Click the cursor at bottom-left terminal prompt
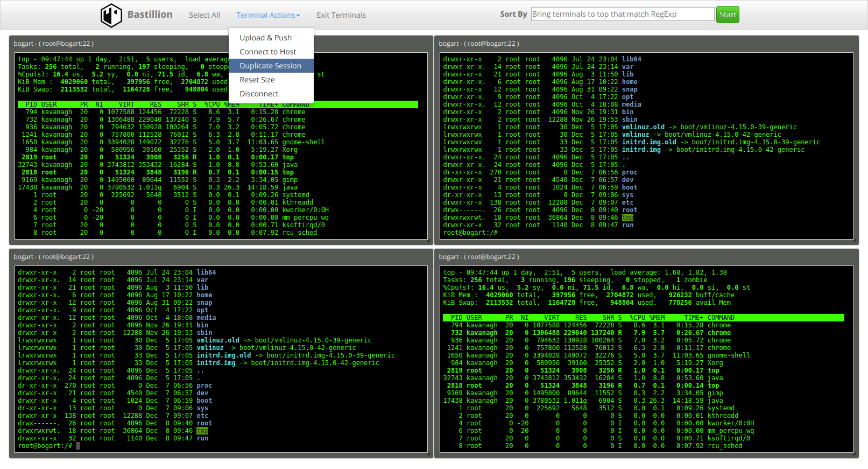This screenshot has height=469, width=868. click(x=78, y=446)
